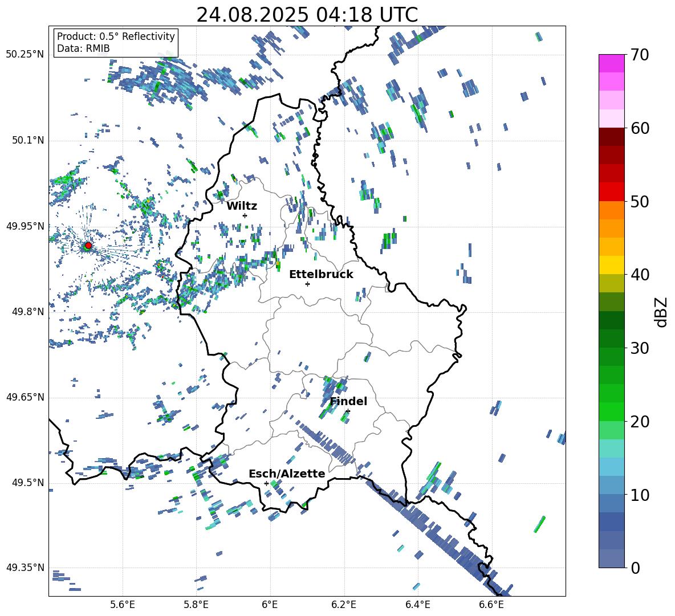The height and width of the screenshot is (616, 675).
Task: Click the red radar site marker
Action: [88, 245]
